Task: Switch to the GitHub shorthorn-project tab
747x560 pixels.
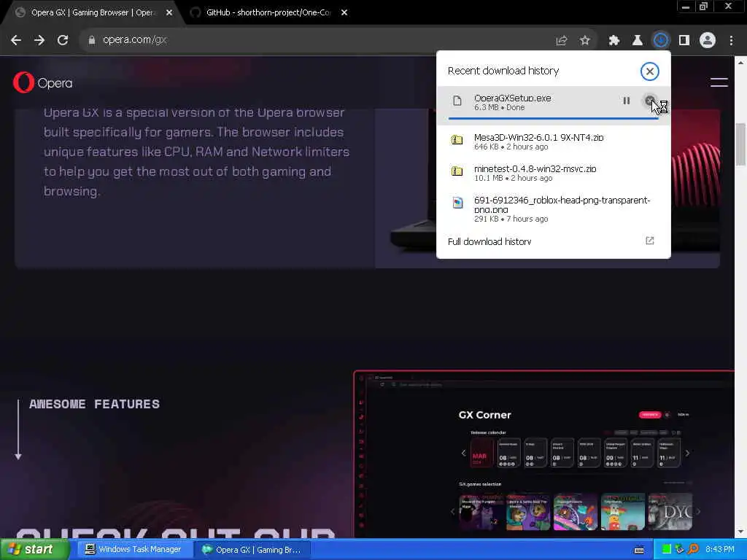Action: click(268, 13)
